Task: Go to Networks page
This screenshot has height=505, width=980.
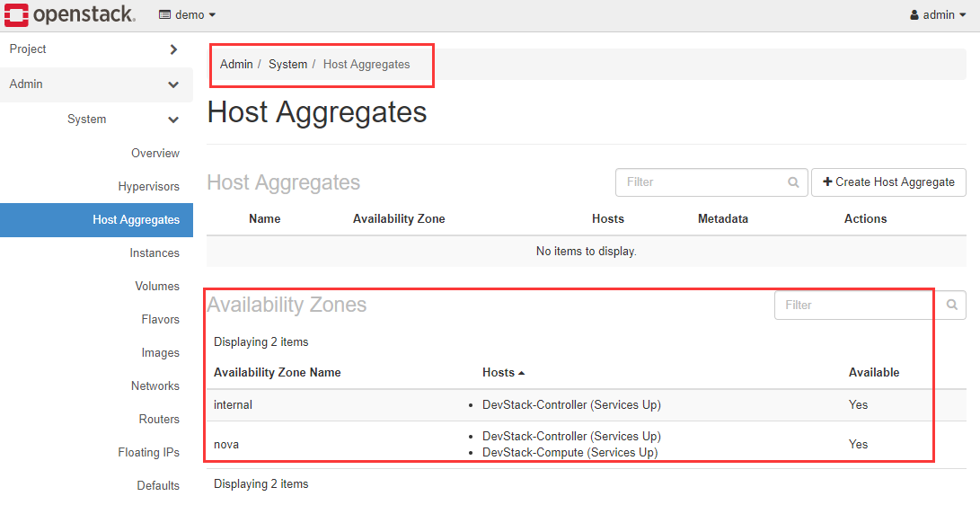Action: 155,386
